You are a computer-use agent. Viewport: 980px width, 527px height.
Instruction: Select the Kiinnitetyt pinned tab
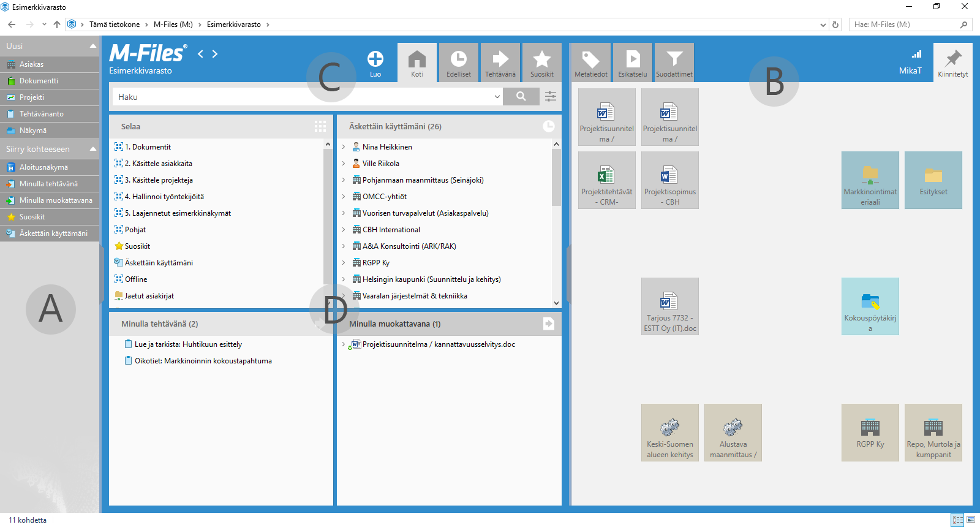pyautogui.click(x=953, y=63)
